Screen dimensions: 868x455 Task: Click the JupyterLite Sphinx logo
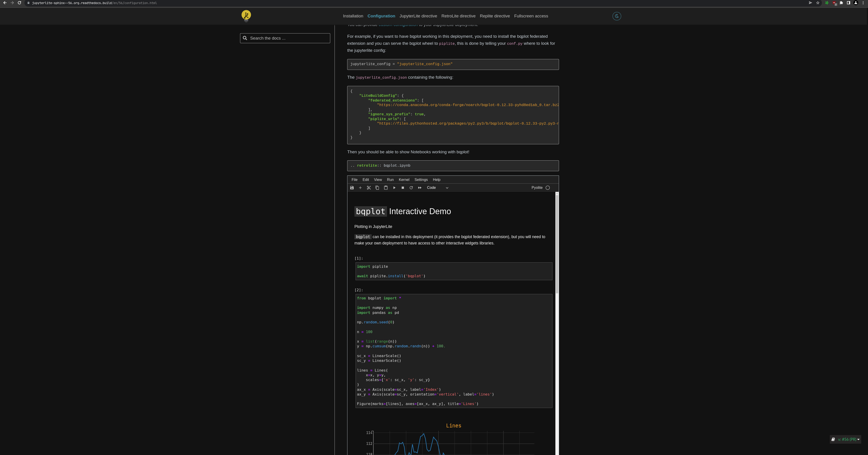246,16
